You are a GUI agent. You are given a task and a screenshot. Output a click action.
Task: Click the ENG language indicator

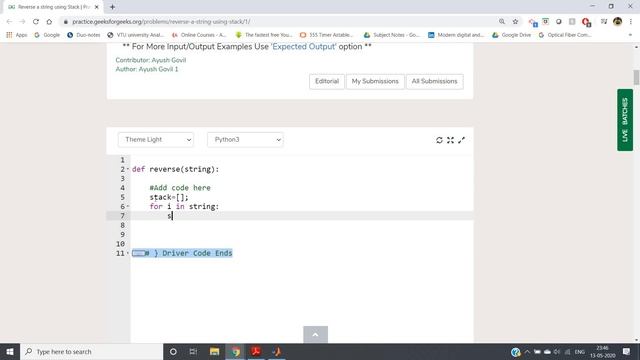click(580, 352)
